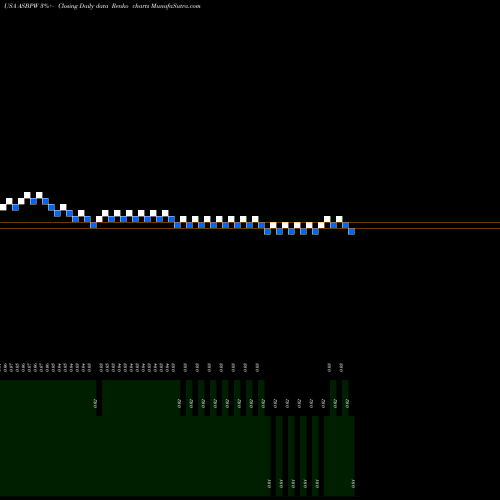This screenshot has width=500, height=500.
Task: Select the rightmost green bar in lower panel
Action: coord(351,456)
